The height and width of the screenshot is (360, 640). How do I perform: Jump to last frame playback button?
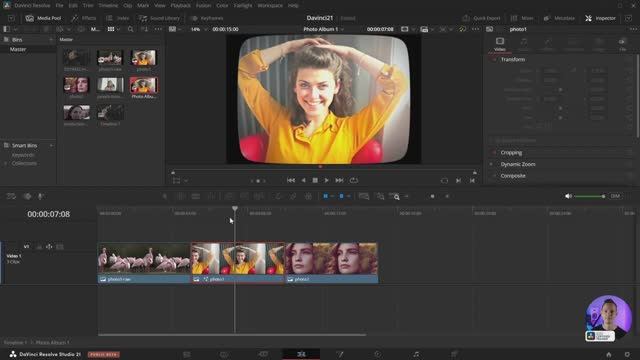click(339, 180)
